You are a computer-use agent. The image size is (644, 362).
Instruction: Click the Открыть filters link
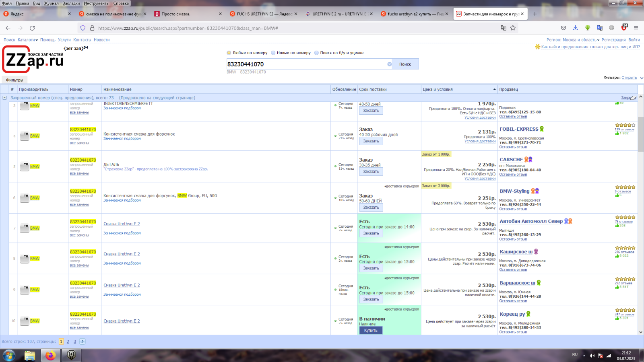(x=629, y=78)
